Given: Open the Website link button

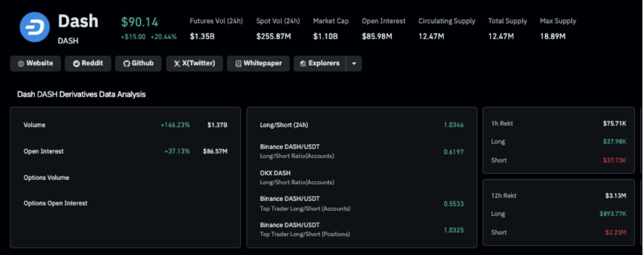Looking at the screenshot, I should coord(36,63).
